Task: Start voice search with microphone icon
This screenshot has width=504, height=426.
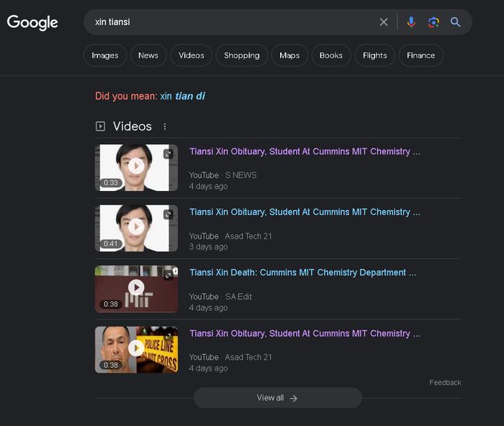Action: pos(411,22)
